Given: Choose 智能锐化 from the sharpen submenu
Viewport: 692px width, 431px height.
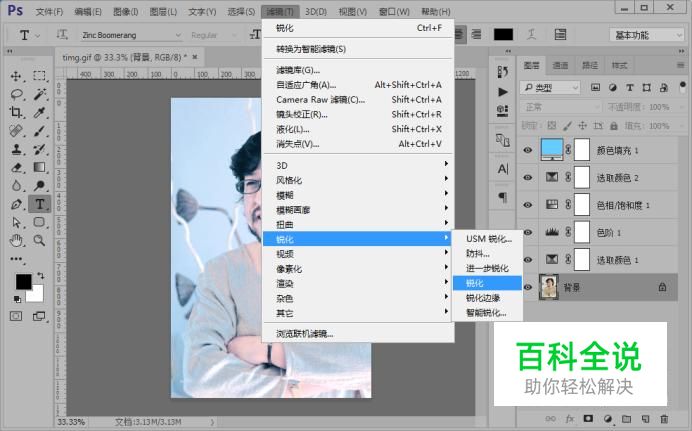Looking at the screenshot, I should (x=488, y=313).
